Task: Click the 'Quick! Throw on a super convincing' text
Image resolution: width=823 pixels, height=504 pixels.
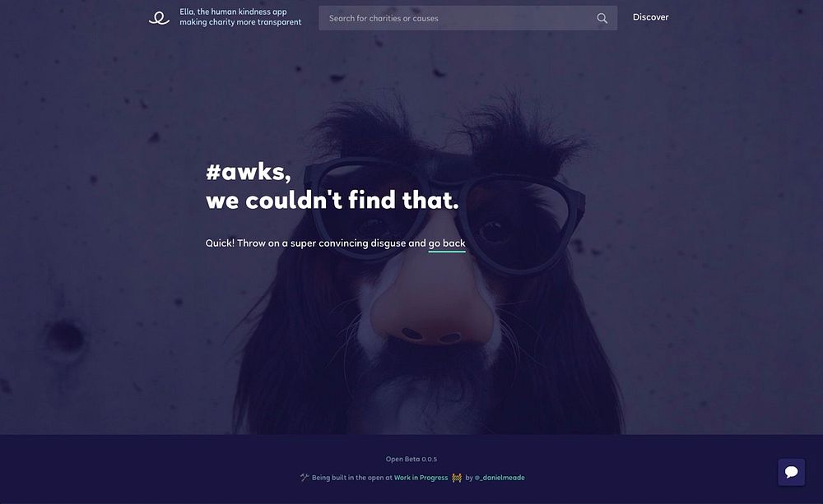Action: point(287,243)
